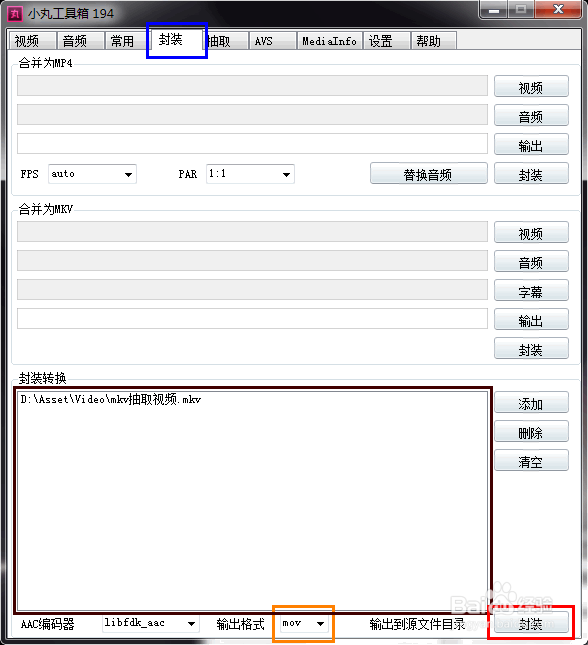The height and width of the screenshot is (645, 588).
Task: Go to the 设置 tab
Action: click(x=386, y=41)
